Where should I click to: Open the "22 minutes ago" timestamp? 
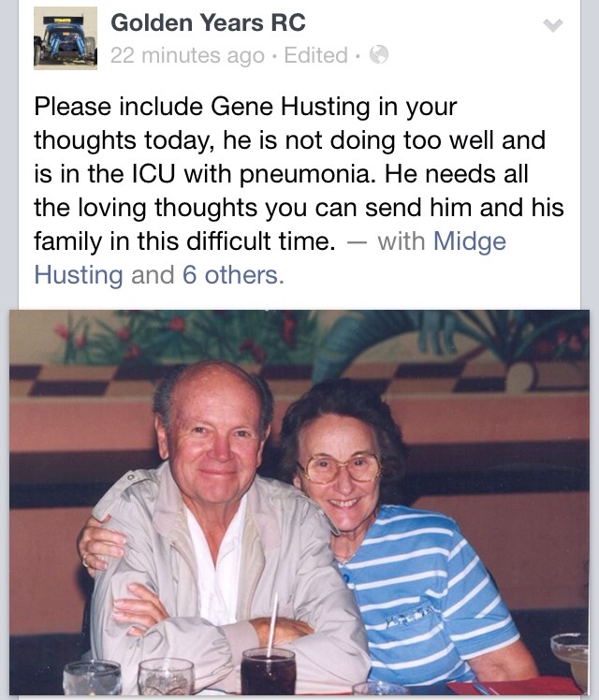[x=187, y=55]
